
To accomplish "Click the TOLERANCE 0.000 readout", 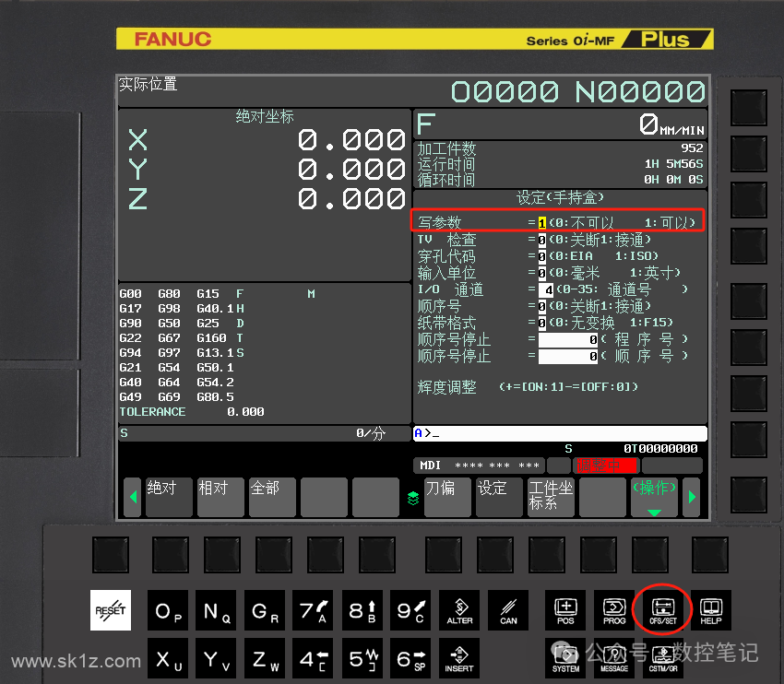I will pyautogui.click(x=192, y=412).
